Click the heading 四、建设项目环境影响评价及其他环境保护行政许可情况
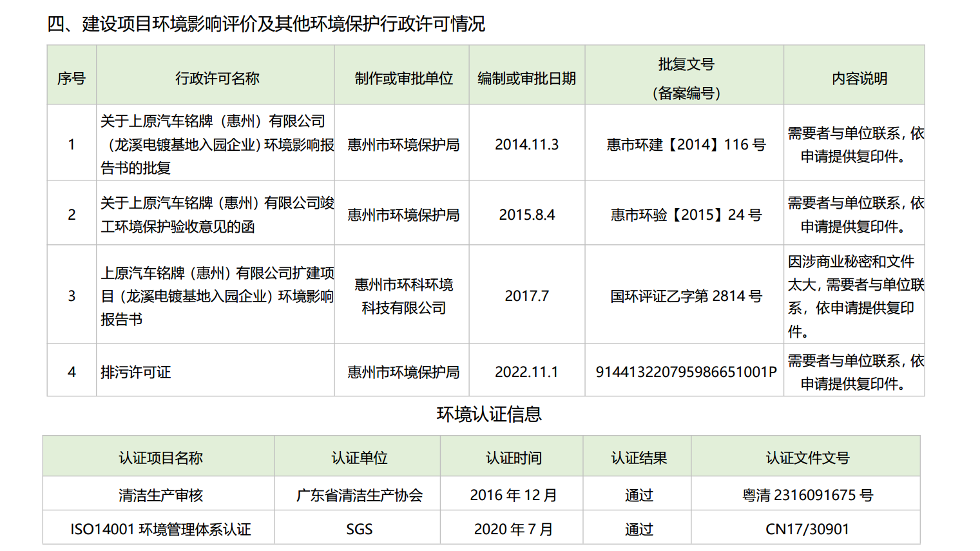This screenshot has width=980, height=551. pos(266,24)
